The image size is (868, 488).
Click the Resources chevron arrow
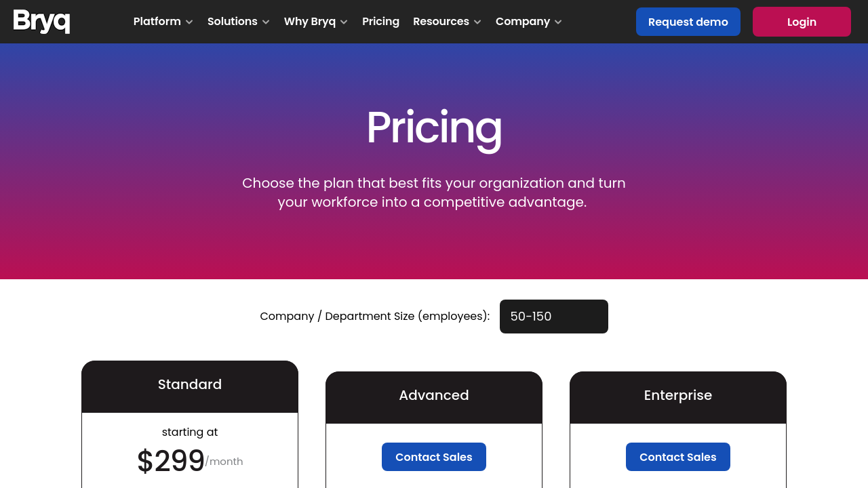point(477,22)
